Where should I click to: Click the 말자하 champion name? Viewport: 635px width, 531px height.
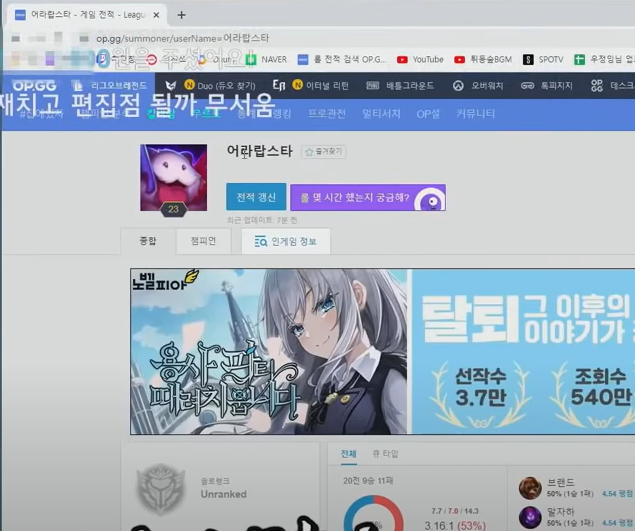click(x=560, y=512)
